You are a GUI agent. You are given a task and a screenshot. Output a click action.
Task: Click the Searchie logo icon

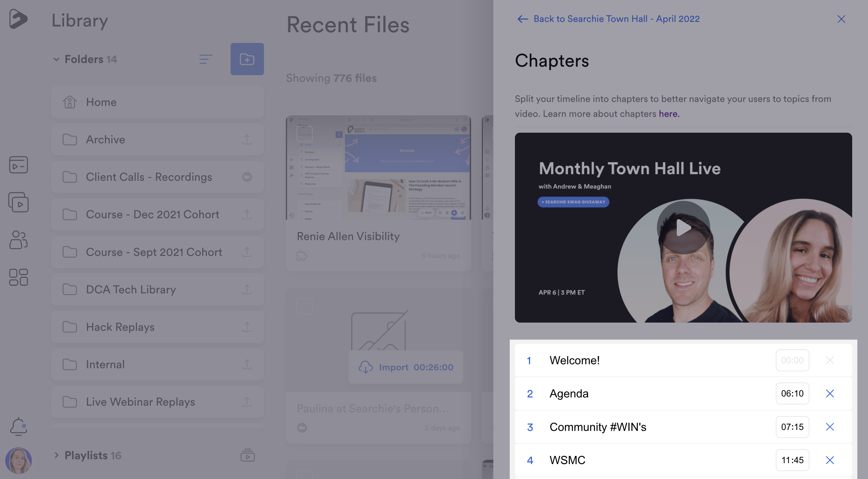[x=18, y=19]
